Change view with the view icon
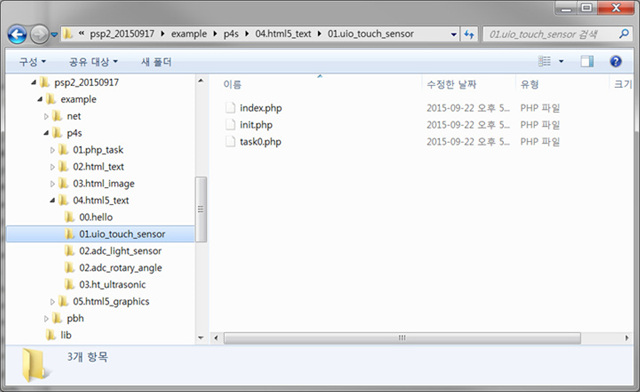Screen dimensions: 640x392 click(x=544, y=61)
